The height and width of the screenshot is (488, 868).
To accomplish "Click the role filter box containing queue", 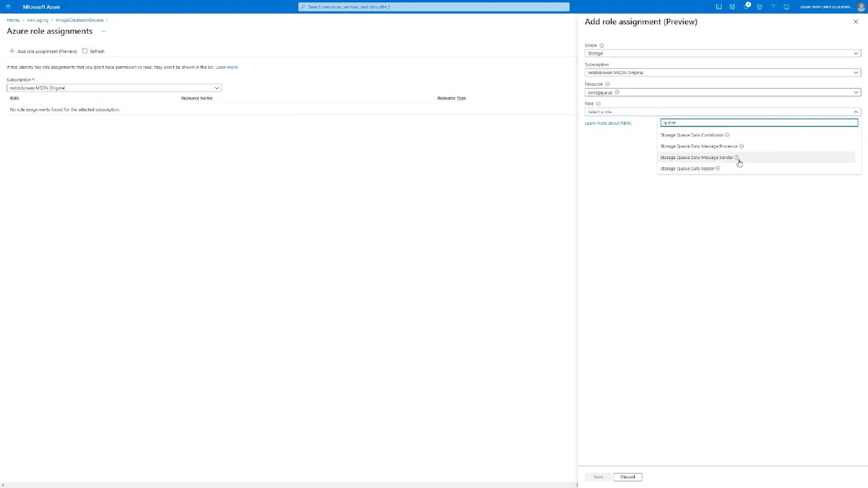I will tap(759, 122).
